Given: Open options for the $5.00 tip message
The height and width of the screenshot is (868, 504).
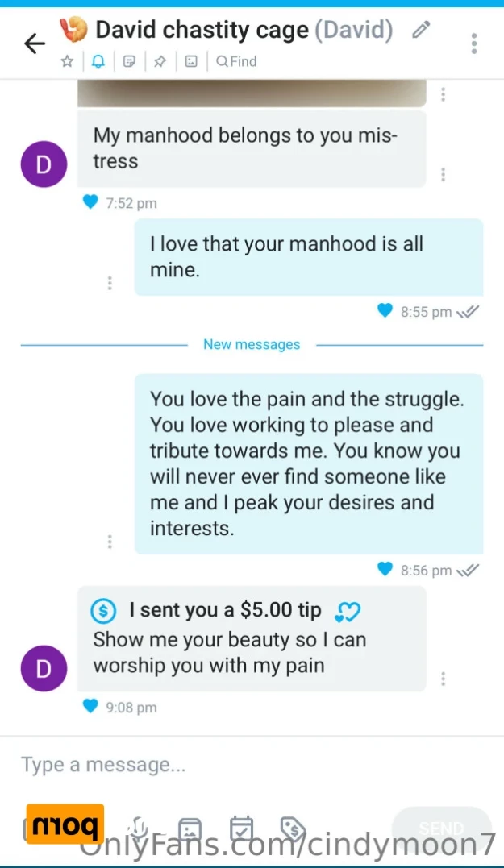Looking at the screenshot, I should coord(443,679).
